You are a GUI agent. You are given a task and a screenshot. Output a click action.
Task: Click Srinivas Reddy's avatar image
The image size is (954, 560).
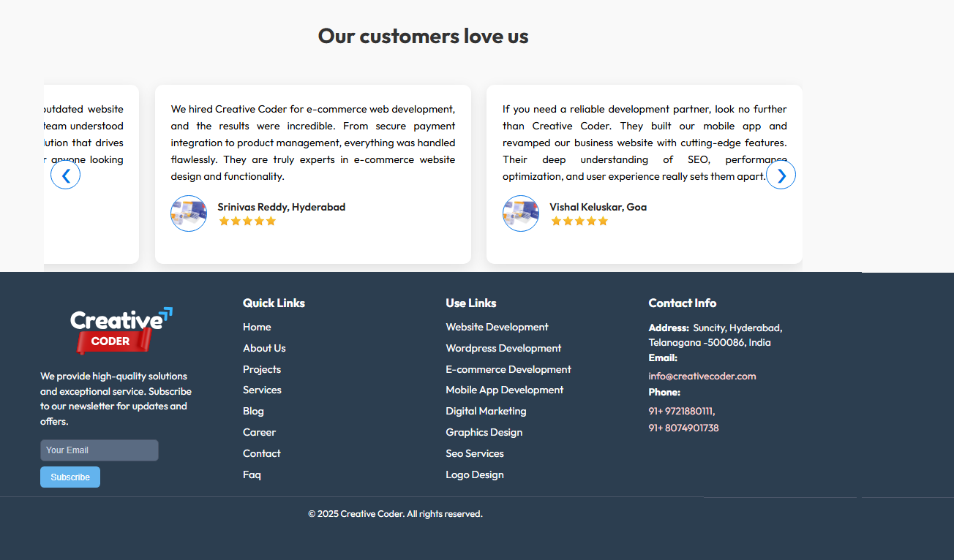(189, 213)
